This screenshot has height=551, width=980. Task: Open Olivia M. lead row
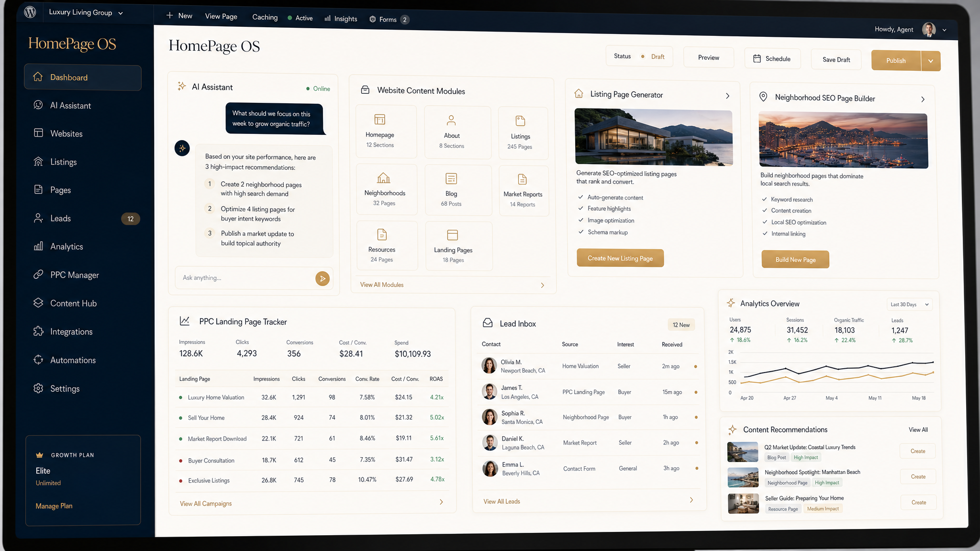[589, 366]
